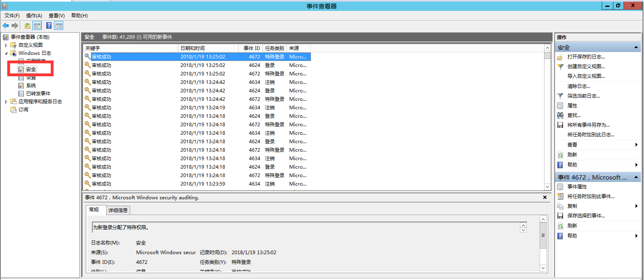644x280 pixels.
Task: Select the 事件查看器 (本地) root node
Action: [x=30, y=37]
